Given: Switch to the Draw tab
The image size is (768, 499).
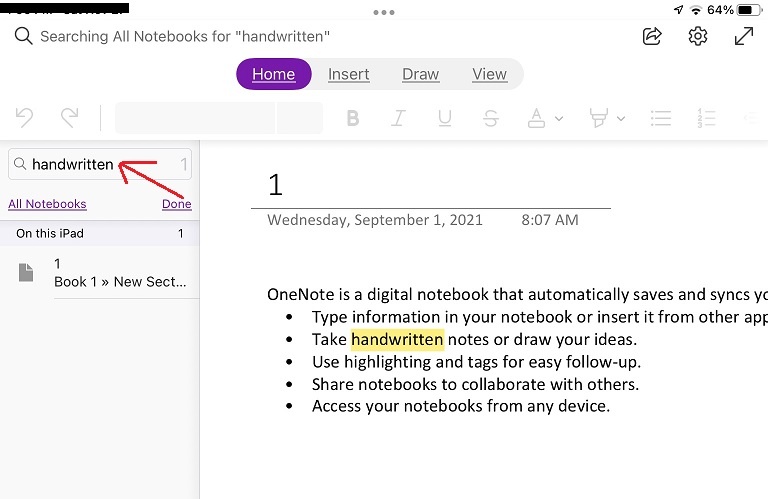Looking at the screenshot, I should point(421,74).
